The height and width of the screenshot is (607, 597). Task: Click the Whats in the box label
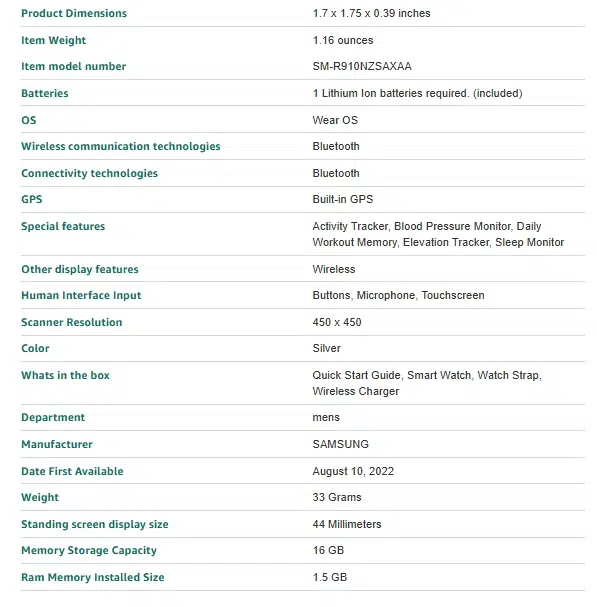[65, 375]
